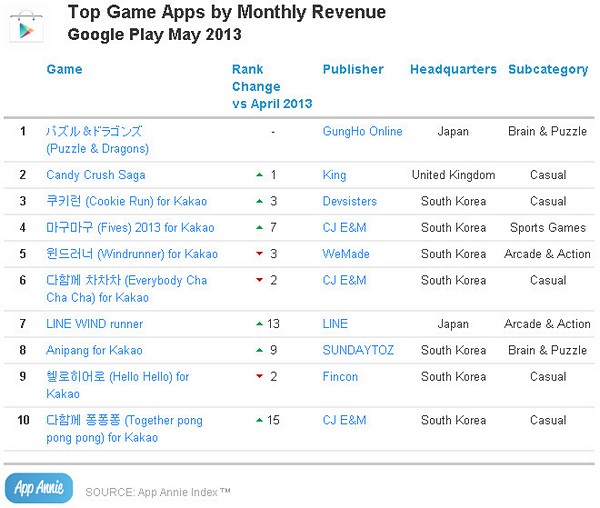Click rank change value 7
Viewport: 600px width, 508px height.
click(273, 228)
